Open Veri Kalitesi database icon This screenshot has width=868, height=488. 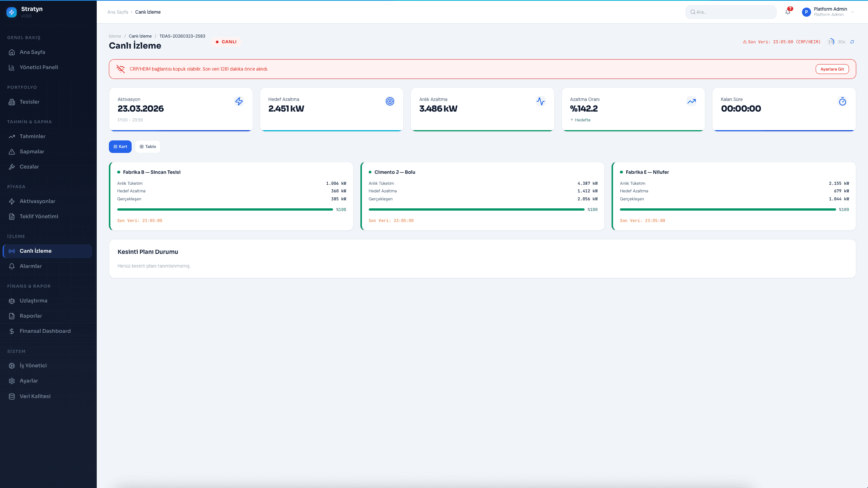[x=11, y=396]
